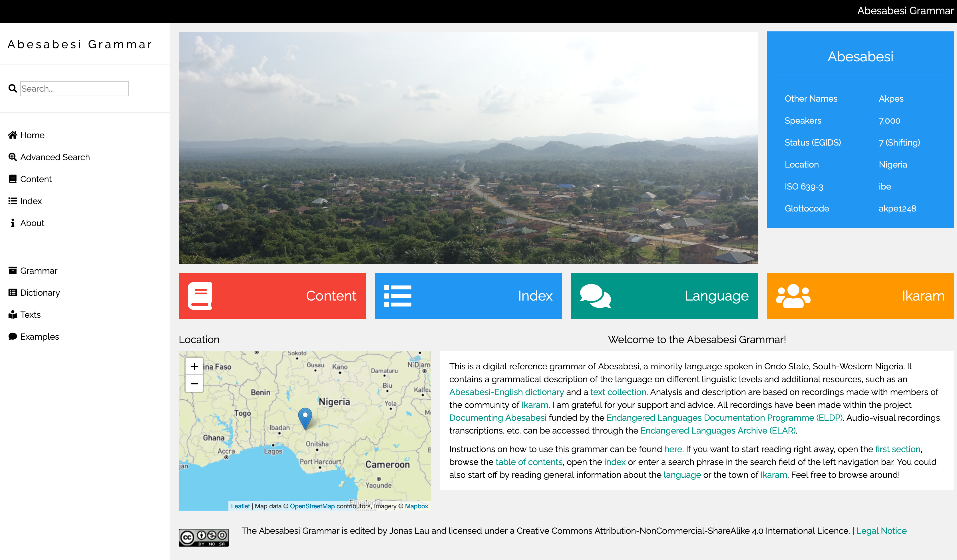Open the Leaflet attribution link
Viewport: 957px width, 560px height.
240,506
